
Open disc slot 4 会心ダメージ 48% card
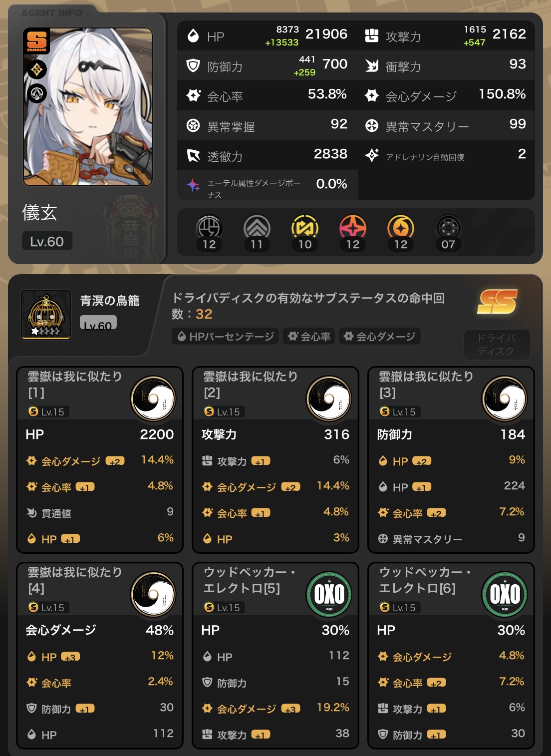100,656
